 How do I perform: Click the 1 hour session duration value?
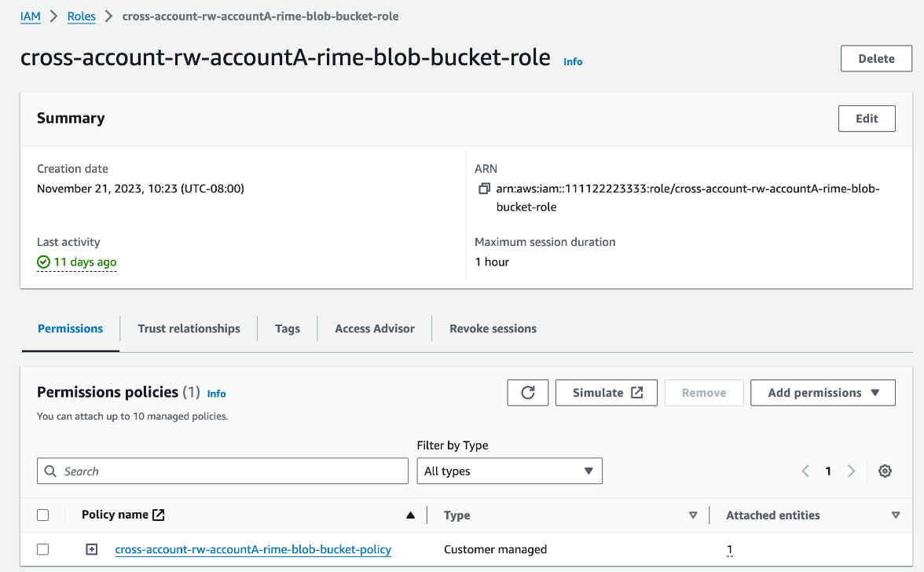[x=492, y=262]
